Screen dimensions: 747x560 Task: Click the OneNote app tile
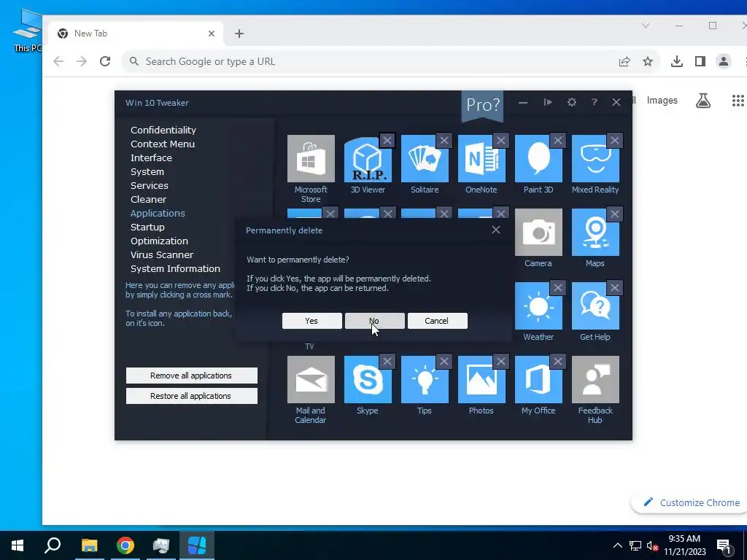click(x=481, y=158)
